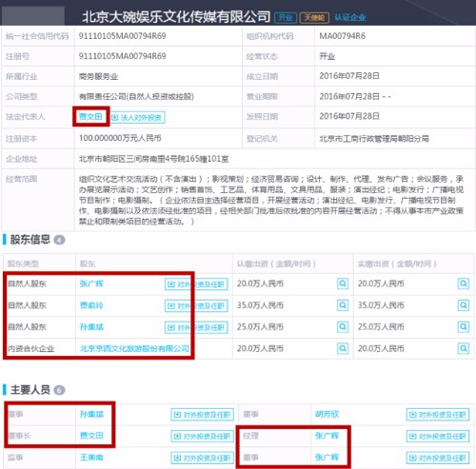
Task: Open 董事 张广辉 link in 主要人员
Action: pyautogui.click(x=327, y=458)
